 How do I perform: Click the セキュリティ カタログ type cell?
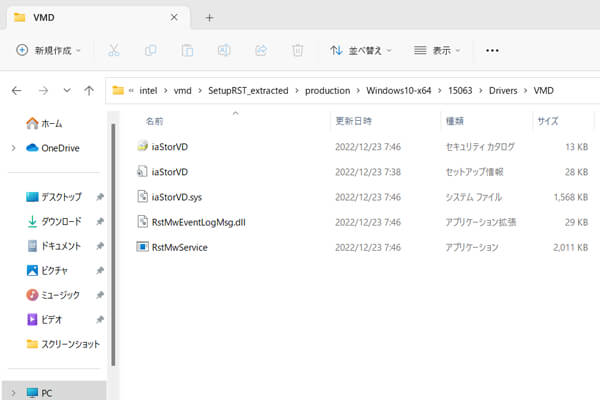pos(480,147)
